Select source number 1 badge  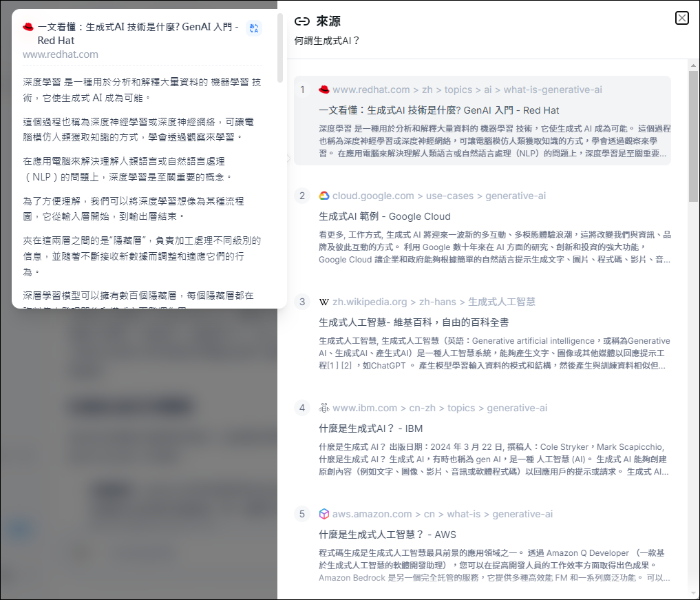point(302,90)
